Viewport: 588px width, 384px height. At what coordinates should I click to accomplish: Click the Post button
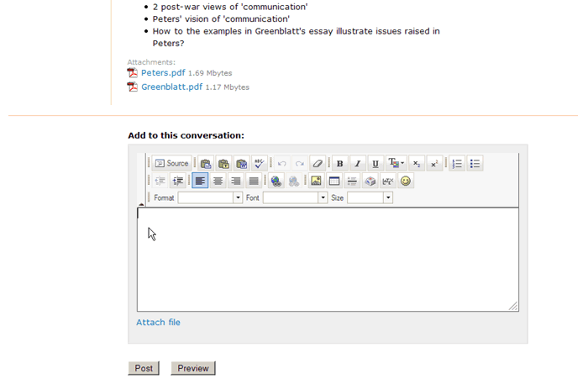pyautogui.click(x=144, y=368)
